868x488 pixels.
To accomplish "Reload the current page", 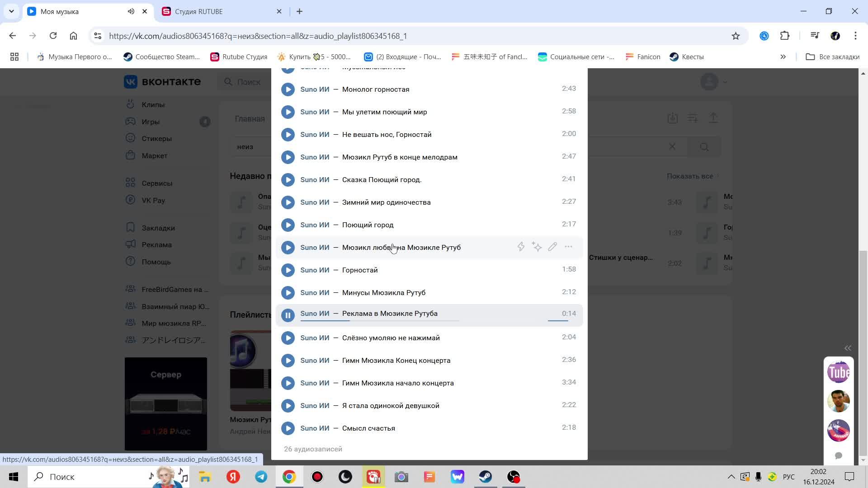I will (53, 36).
